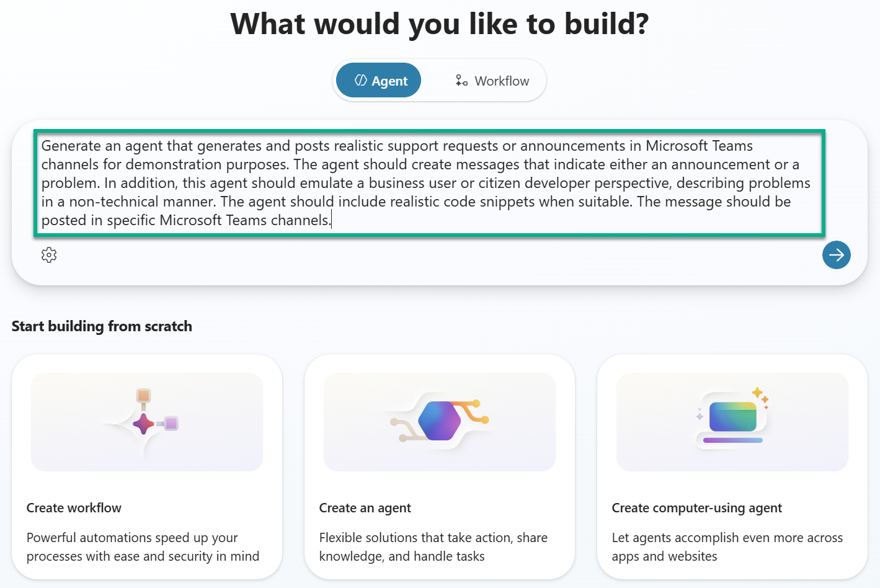Click inside the agent description text box

tap(428, 183)
